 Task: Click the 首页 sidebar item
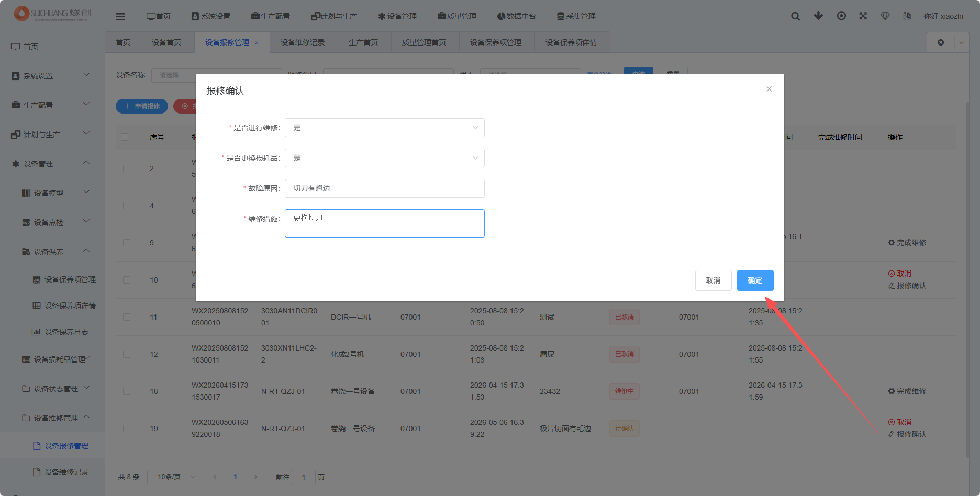52,47
